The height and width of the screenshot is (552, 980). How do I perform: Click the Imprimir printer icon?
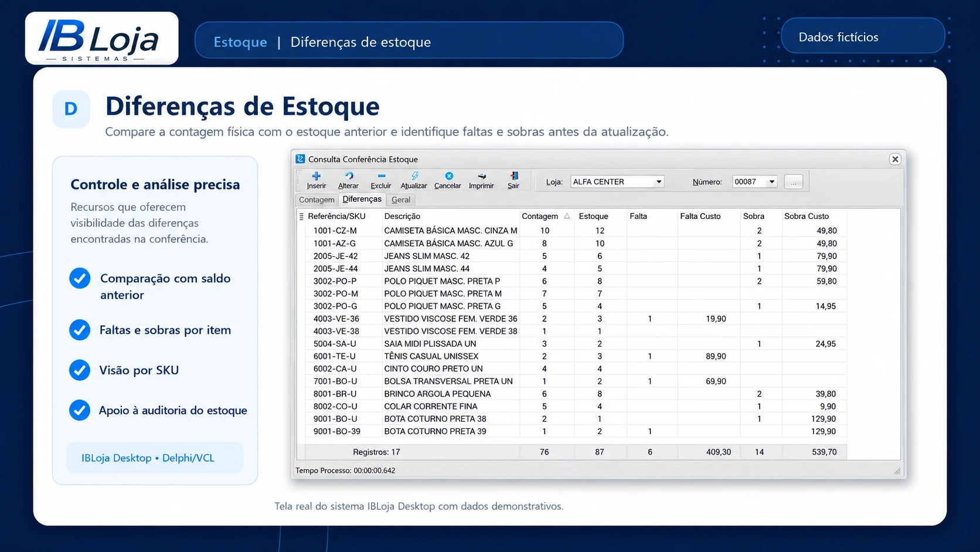[x=482, y=176]
